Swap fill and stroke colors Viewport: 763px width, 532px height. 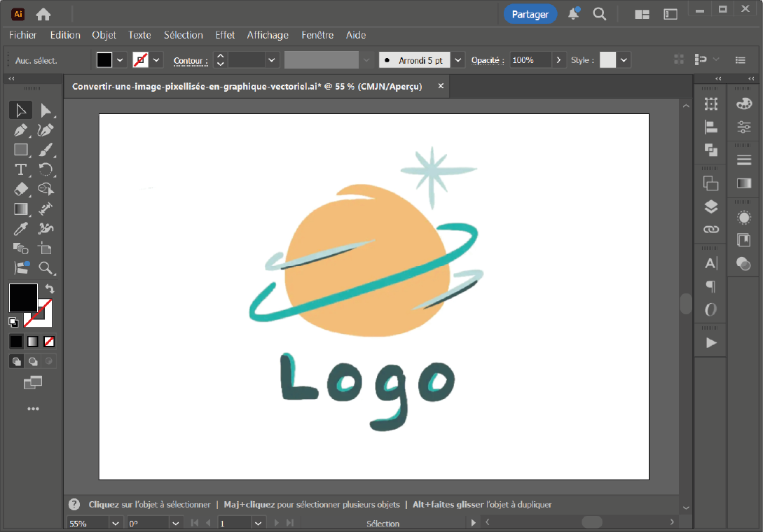[50, 288]
